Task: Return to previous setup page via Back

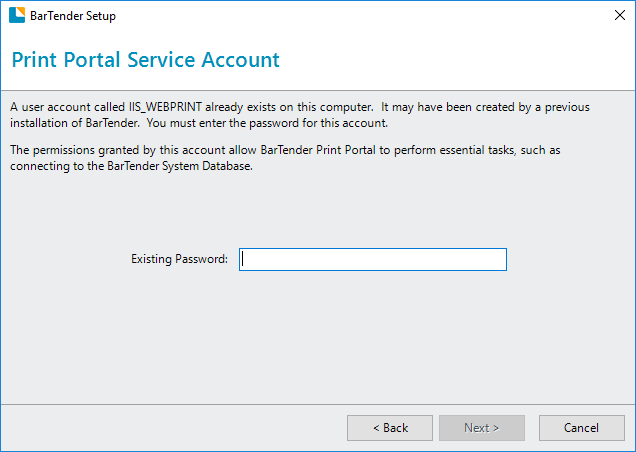Action: click(390, 428)
